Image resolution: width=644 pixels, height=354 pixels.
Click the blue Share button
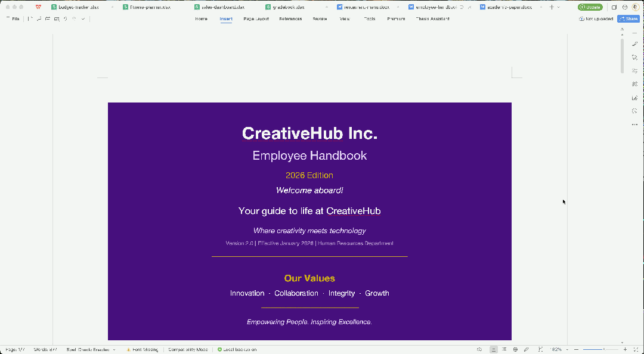[x=629, y=19]
